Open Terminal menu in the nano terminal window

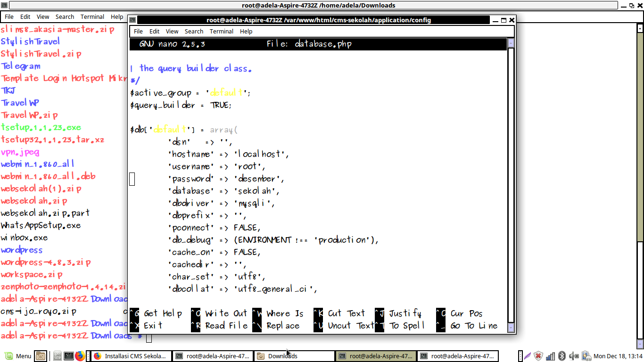click(x=222, y=31)
